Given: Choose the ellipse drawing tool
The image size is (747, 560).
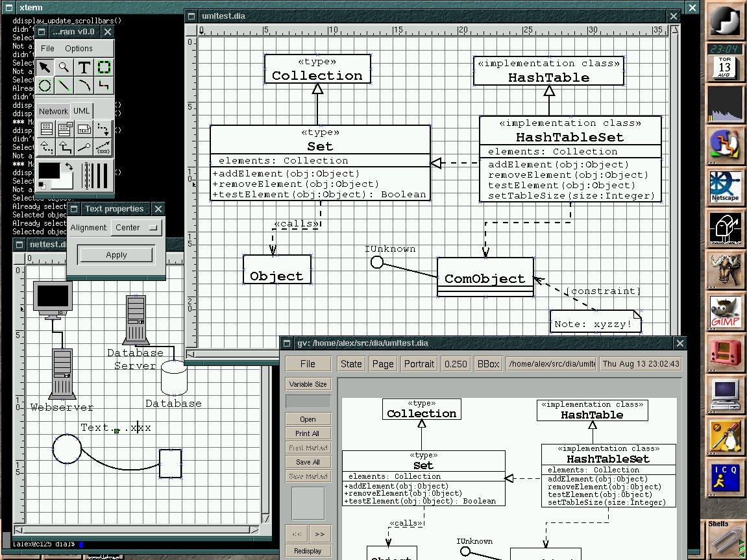Looking at the screenshot, I should pos(45,85).
